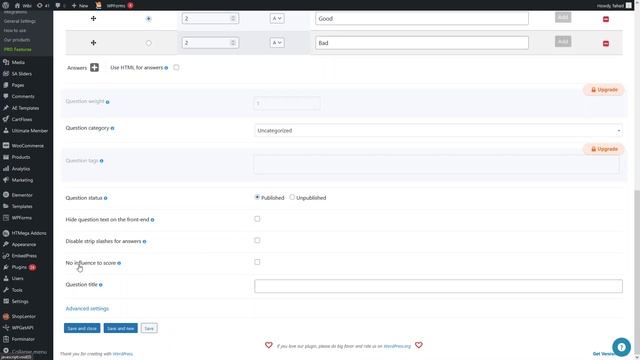
Task: Click the Add button in Good row
Action: 563,17
